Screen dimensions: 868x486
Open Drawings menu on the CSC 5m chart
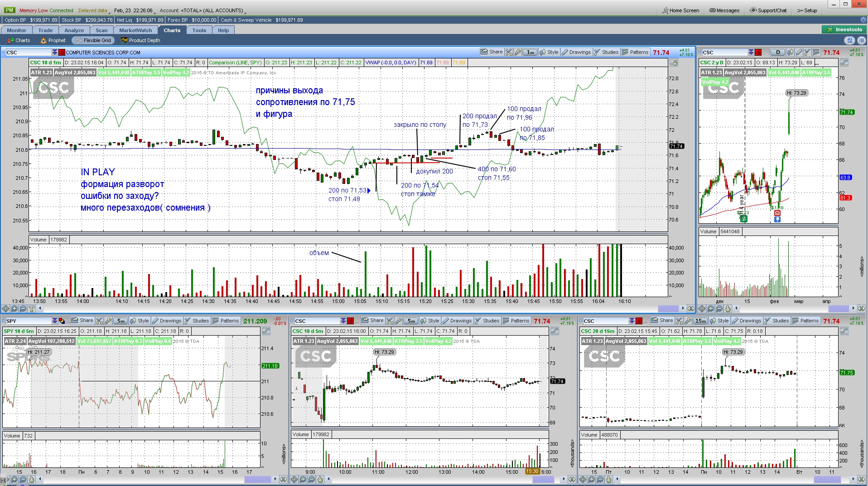coord(457,321)
